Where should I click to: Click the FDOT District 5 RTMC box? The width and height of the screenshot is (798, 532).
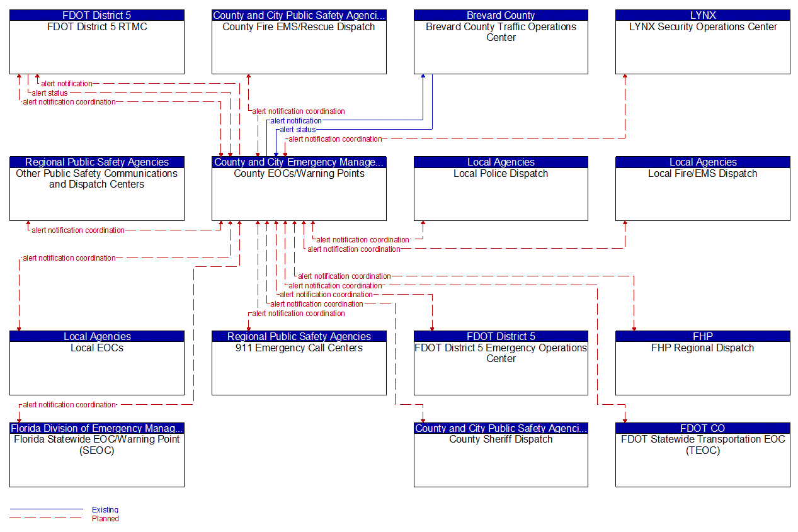pyautogui.click(x=97, y=42)
